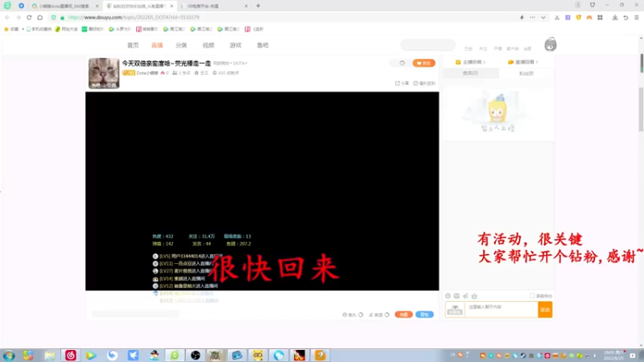This screenshot has width=644, height=362.
Task: Toggle the 屏蔽特效 checkbox
Action: click(532, 296)
